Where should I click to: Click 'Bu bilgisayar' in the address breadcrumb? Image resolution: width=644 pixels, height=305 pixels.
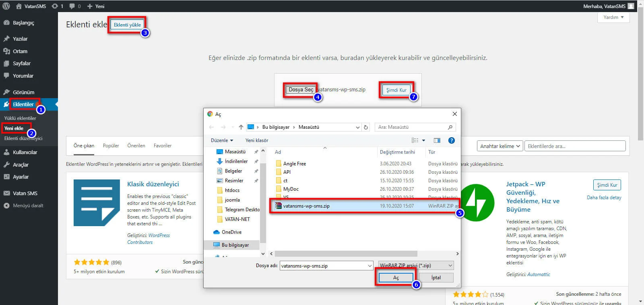(x=276, y=127)
